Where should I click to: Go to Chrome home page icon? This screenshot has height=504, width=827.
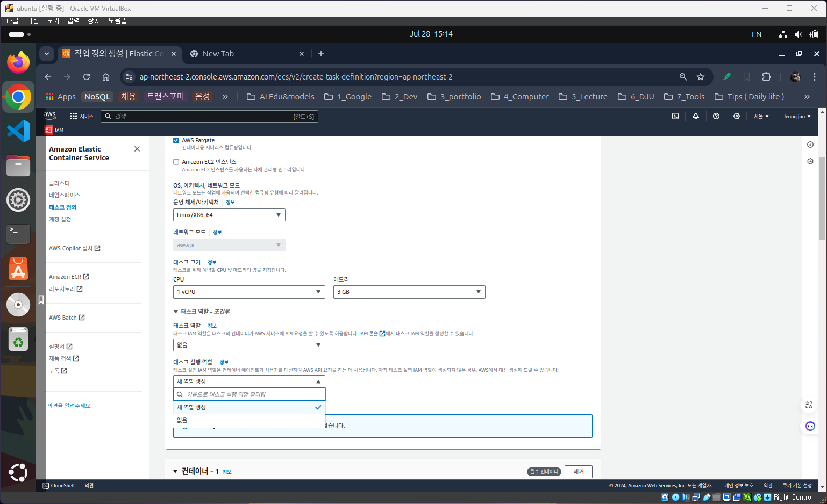(x=106, y=77)
